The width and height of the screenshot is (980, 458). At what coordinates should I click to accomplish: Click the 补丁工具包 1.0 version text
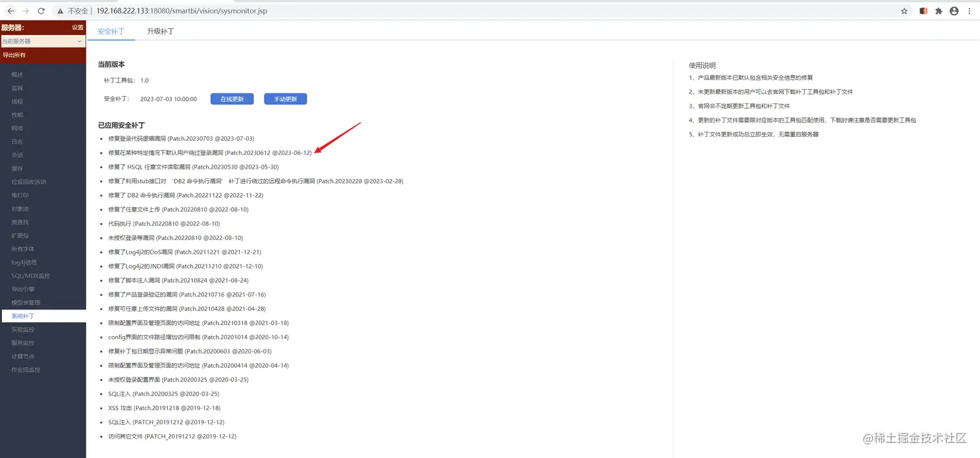click(126, 80)
